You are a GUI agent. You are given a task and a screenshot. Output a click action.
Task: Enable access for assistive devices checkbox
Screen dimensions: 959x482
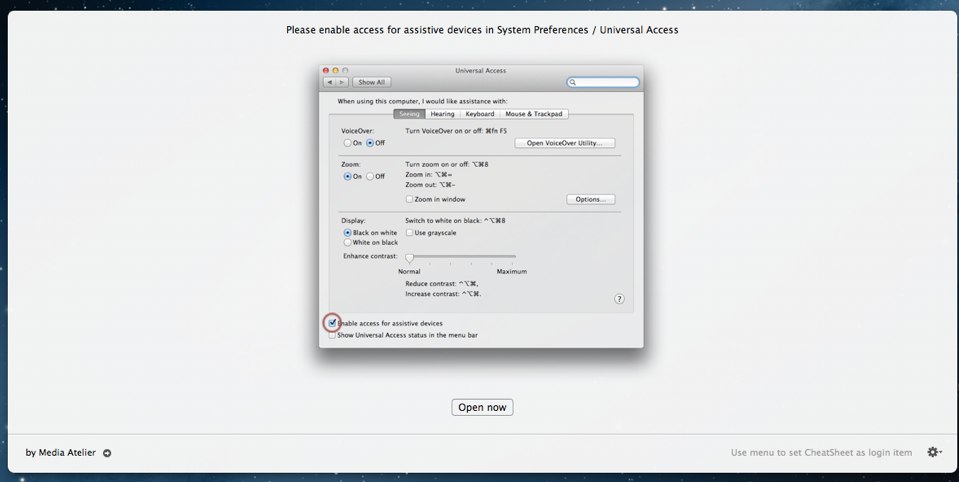click(x=332, y=323)
